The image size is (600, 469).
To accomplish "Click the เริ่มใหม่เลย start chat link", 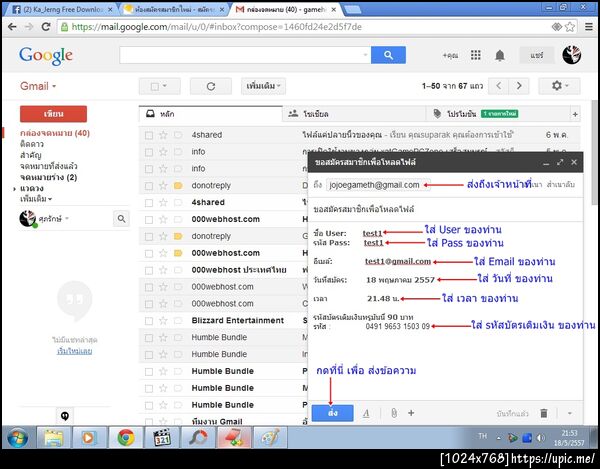I will (74, 351).
